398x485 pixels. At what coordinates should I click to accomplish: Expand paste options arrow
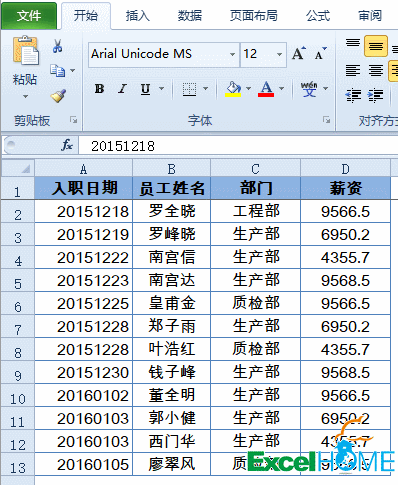[25, 97]
